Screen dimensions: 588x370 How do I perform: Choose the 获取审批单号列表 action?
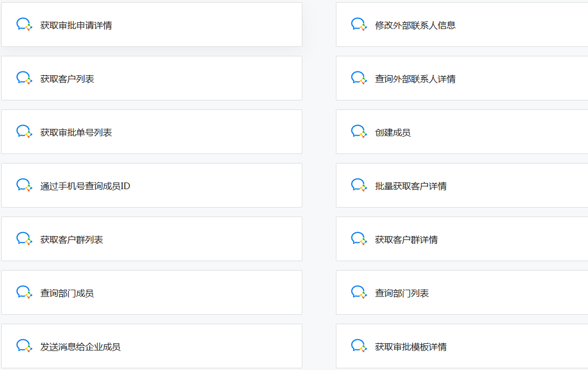[152, 132]
